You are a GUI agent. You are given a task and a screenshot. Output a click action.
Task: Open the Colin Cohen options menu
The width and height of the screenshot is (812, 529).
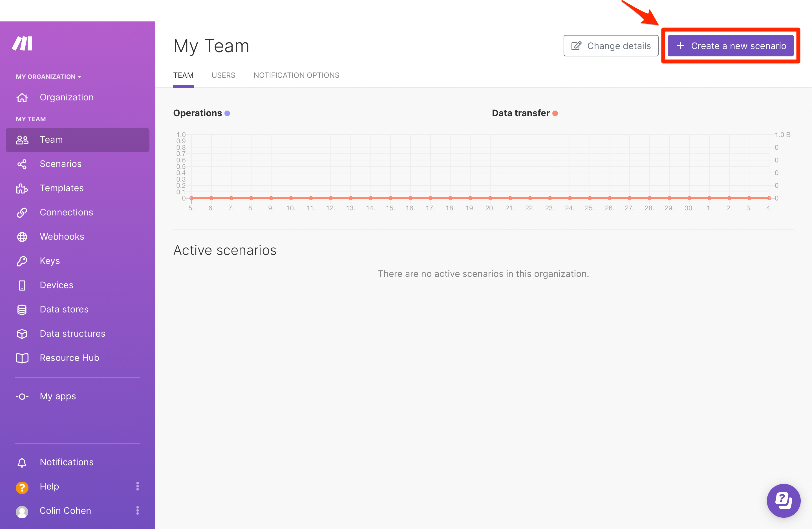click(x=138, y=511)
